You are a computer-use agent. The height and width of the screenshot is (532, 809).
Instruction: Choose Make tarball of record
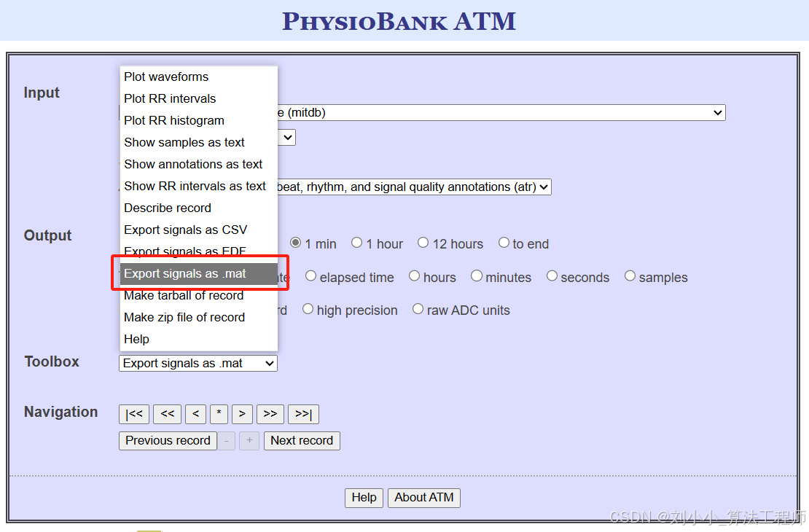tap(199, 296)
